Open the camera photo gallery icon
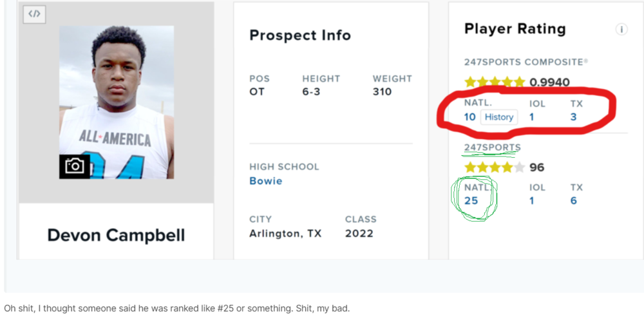644x324 pixels. click(x=75, y=166)
